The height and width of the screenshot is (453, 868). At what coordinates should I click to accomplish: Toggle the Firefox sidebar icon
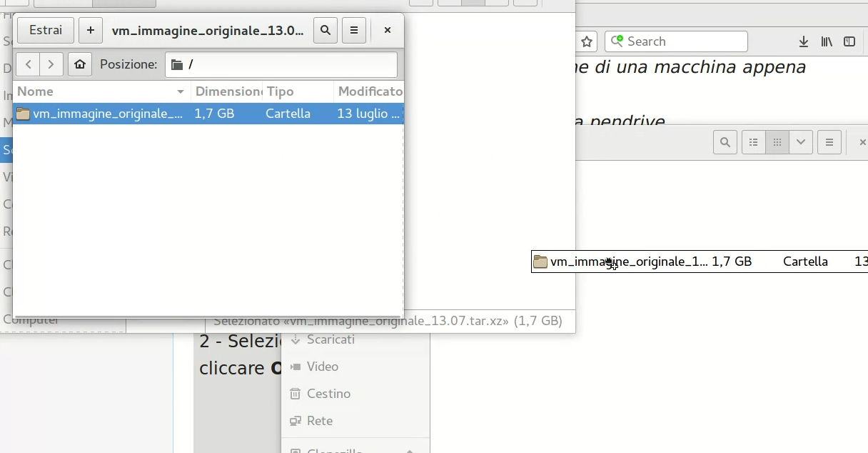point(849,41)
